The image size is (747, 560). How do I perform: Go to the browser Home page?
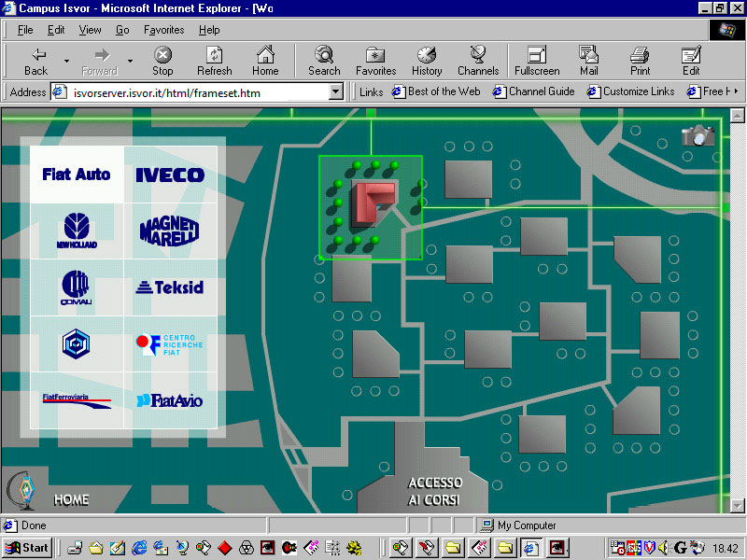(x=265, y=62)
